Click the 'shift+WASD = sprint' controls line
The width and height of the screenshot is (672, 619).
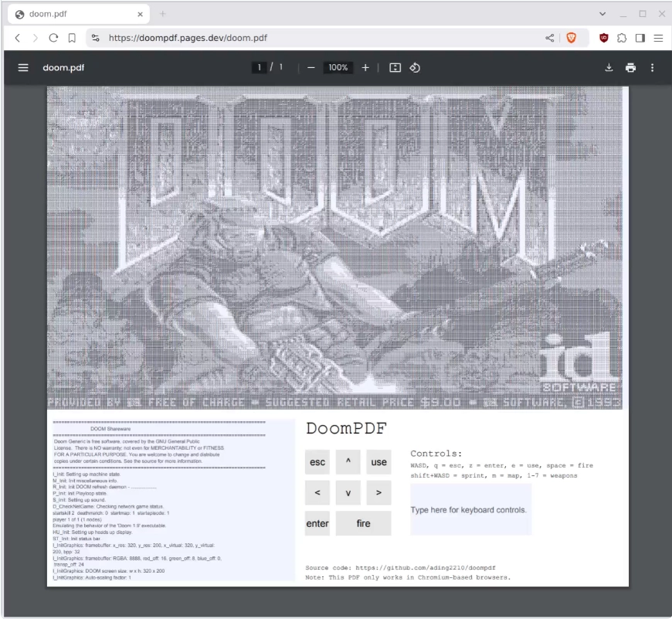494,475
